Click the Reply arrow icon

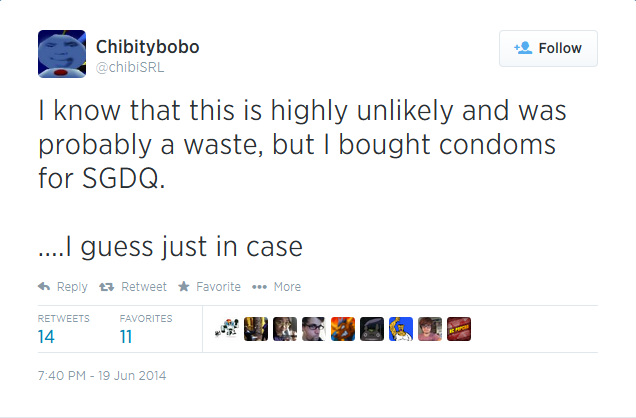click(x=44, y=287)
